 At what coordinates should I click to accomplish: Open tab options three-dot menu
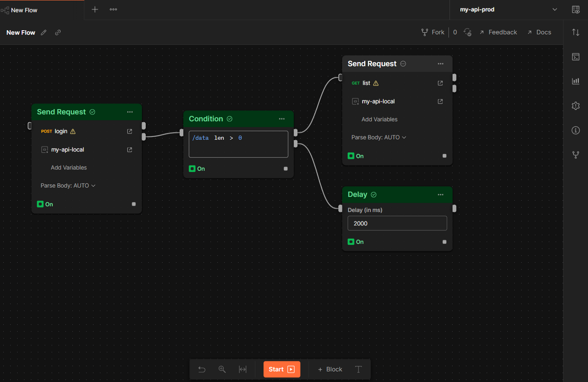113,9
